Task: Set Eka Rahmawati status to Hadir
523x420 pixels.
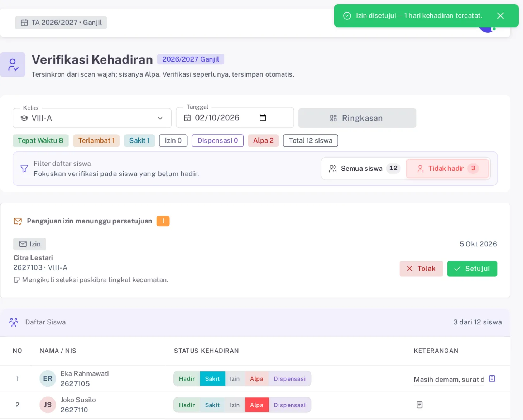Action: 187,379
